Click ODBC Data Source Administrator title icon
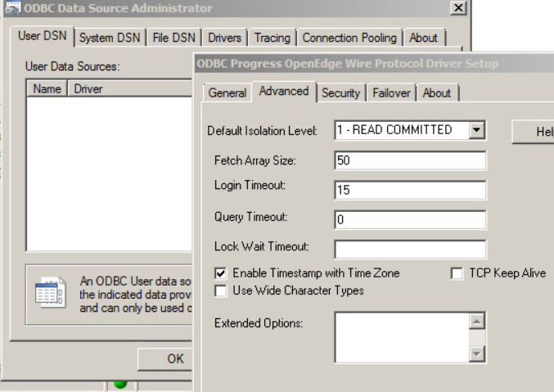Viewport: 554px width, 392px height. [13, 8]
